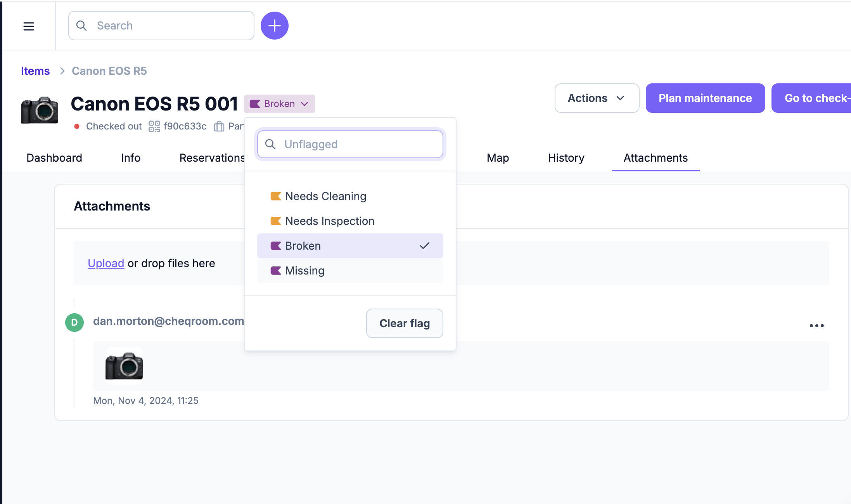The height and width of the screenshot is (504, 851).
Task: Click the checkmark next to Broken
Action: coord(425,246)
